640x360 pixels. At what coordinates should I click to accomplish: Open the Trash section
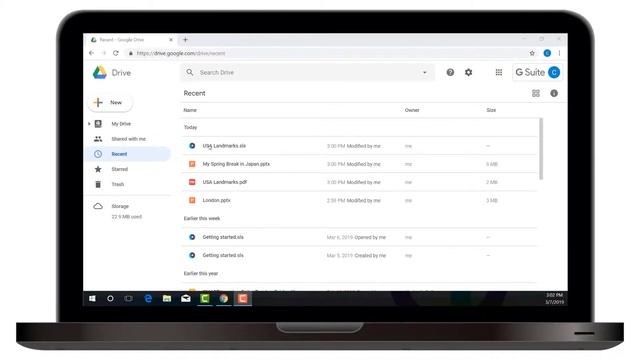118,184
